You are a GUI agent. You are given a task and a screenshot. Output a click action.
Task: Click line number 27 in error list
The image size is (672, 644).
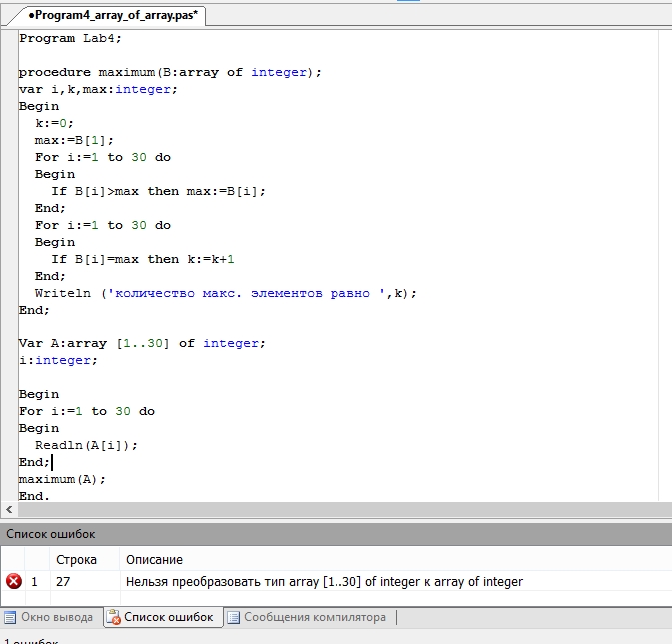(x=63, y=582)
